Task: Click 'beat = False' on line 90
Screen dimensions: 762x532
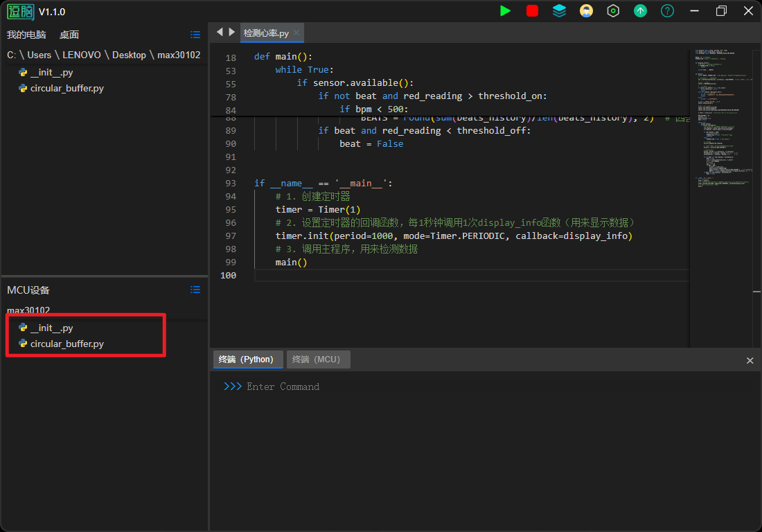Action: [x=371, y=144]
